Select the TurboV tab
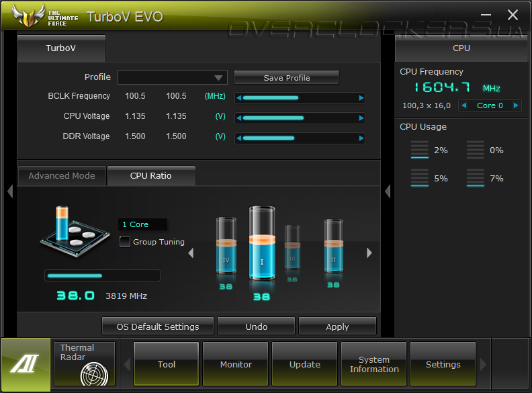This screenshot has height=393, width=532. 61,48
